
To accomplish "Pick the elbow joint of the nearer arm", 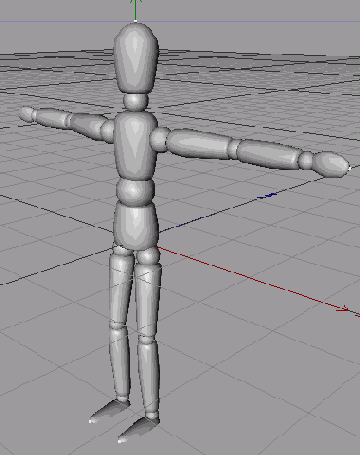I will 234,150.
